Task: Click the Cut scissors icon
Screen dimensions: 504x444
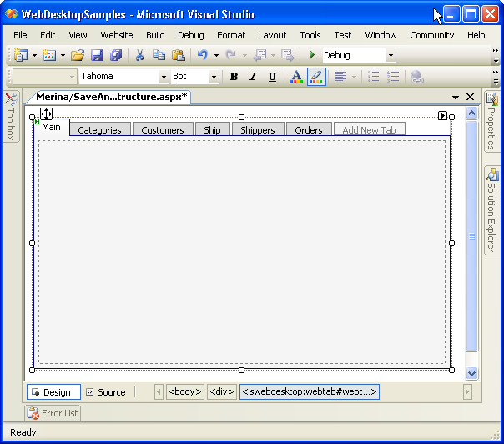Action: (x=139, y=55)
